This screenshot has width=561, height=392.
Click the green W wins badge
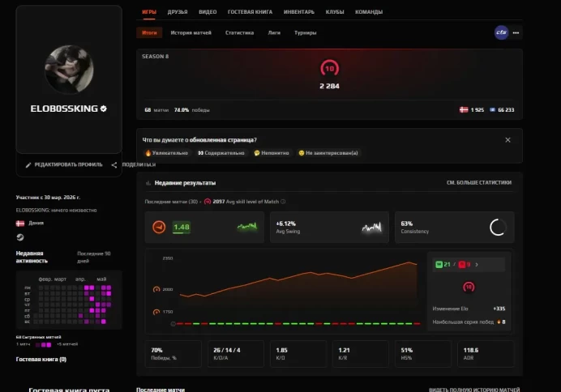click(x=439, y=264)
